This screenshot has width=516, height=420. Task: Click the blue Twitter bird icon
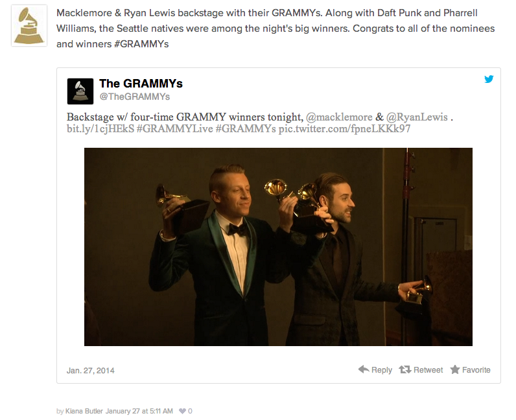click(489, 79)
